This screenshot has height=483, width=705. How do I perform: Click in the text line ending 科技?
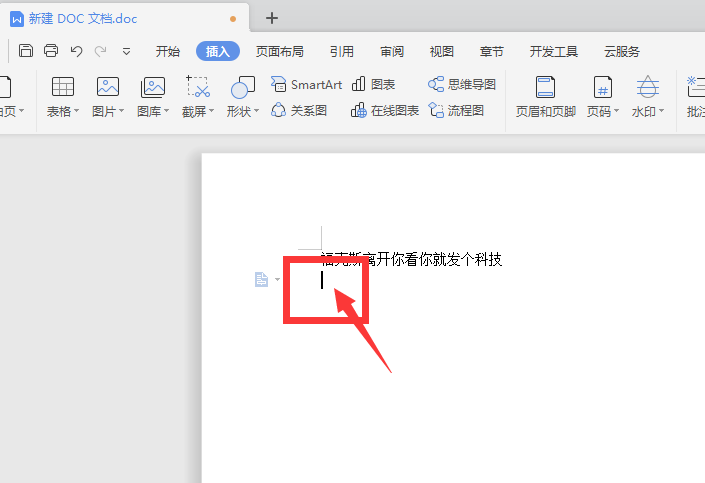pos(411,259)
